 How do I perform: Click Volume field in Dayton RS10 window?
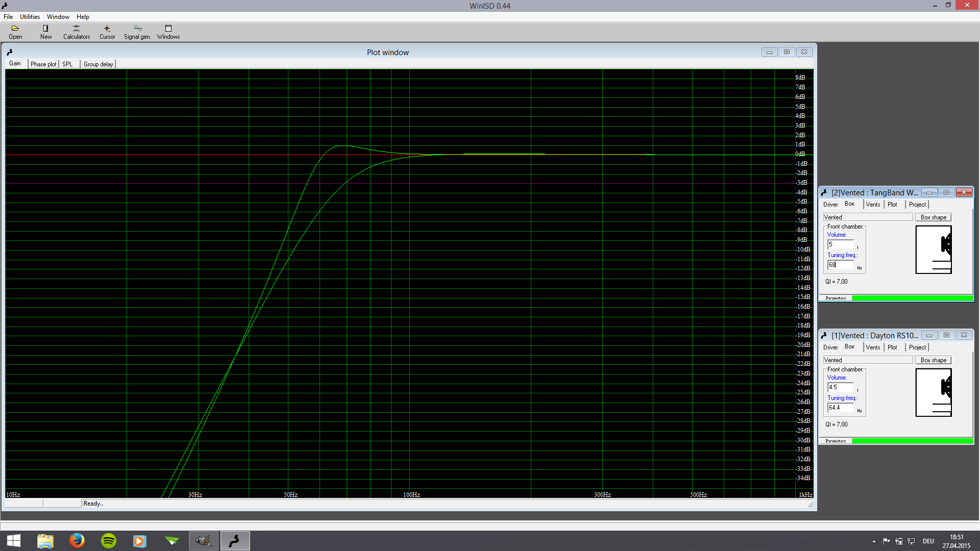(x=840, y=387)
